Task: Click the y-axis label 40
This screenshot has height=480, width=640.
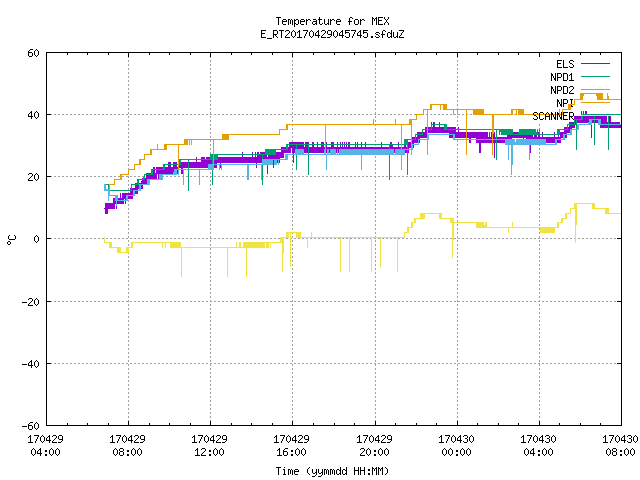Action: [x=33, y=115]
